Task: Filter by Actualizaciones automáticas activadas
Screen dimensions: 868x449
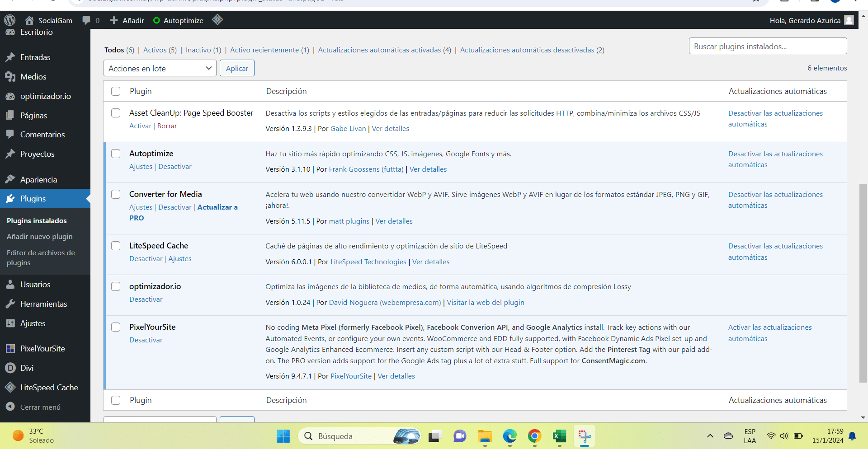Action: coord(384,50)
